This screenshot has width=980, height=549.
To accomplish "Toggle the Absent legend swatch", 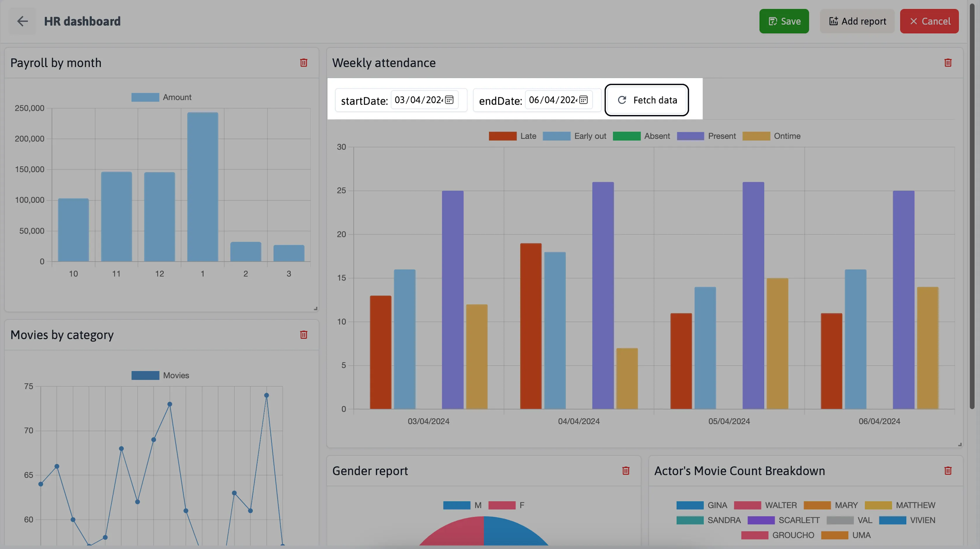I will (627, 136).
